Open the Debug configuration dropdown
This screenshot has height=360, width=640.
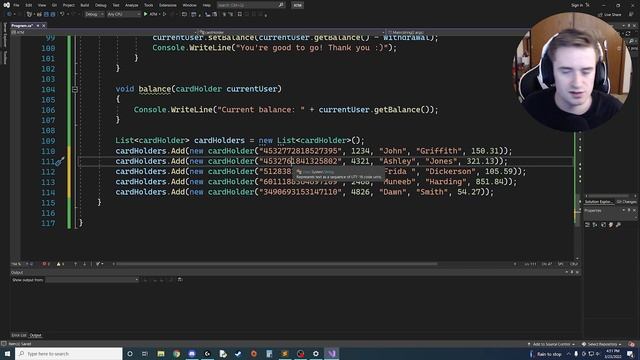94,14
